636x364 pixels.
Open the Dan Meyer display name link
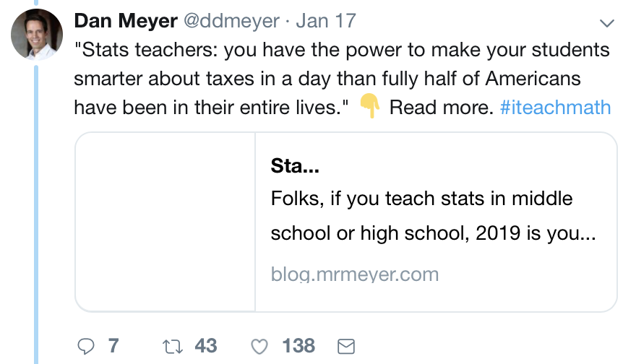tap(125, 20)
